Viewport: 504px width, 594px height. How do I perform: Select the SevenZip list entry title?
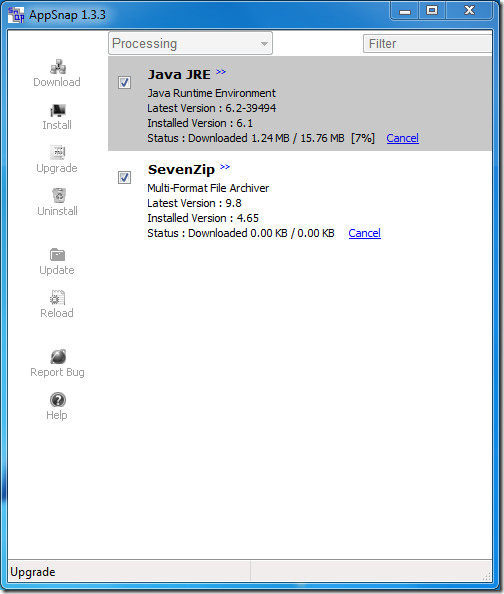181,169
